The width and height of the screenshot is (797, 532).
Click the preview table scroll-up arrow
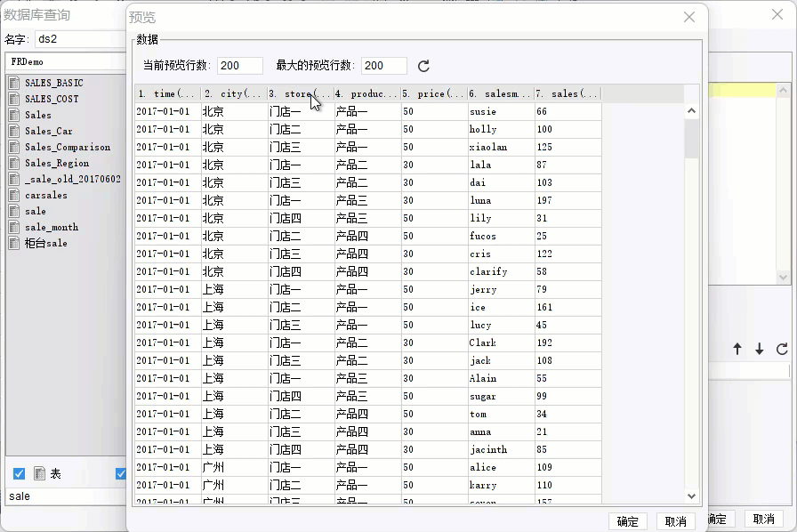691,111
